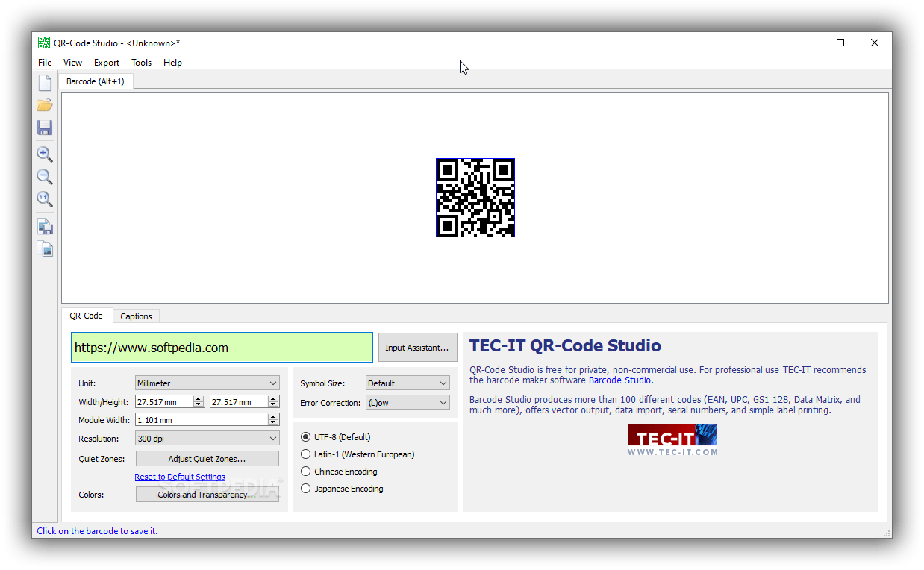The image size is (924, 570).
Task: Click the Input Assistant button
Action: tap(417, 348)
